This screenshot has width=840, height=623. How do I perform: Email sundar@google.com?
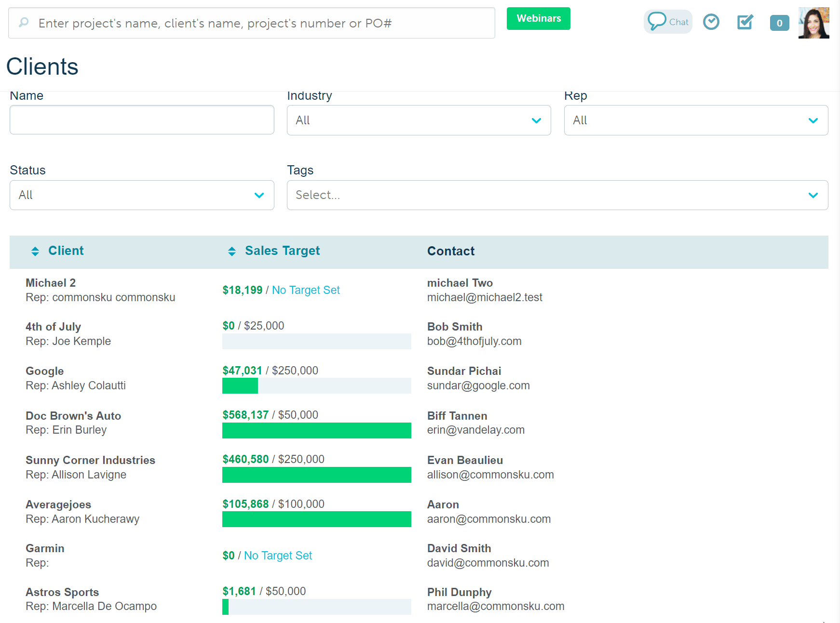click(x=478, y=385)
